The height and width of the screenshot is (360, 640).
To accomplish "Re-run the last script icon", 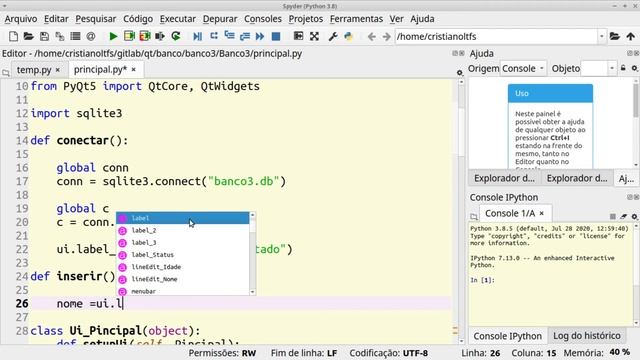I will 176,36.
